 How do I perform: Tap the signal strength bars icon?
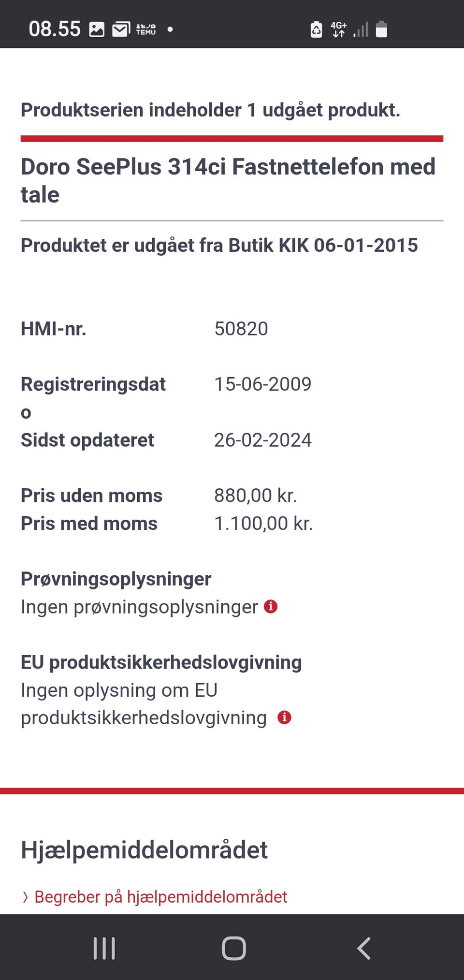(361, 29)
